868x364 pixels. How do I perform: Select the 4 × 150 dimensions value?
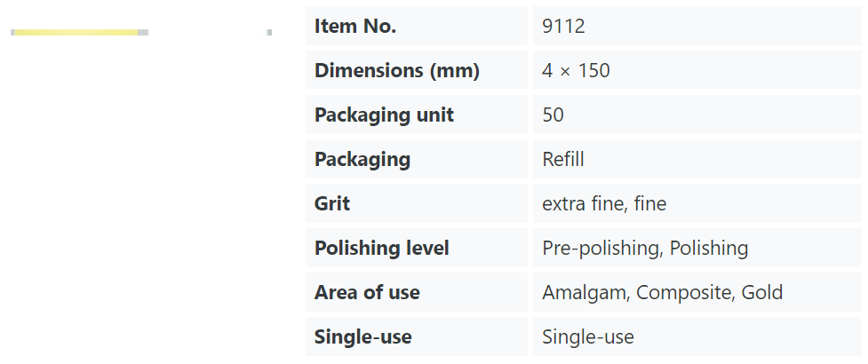pos(576,71)
